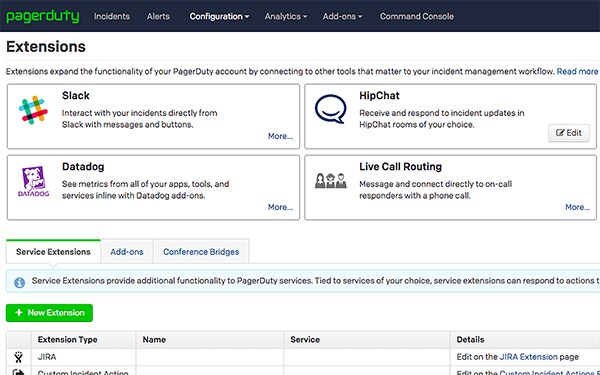
Task: Go to Incidents in the top navigation
Action: 112,16
